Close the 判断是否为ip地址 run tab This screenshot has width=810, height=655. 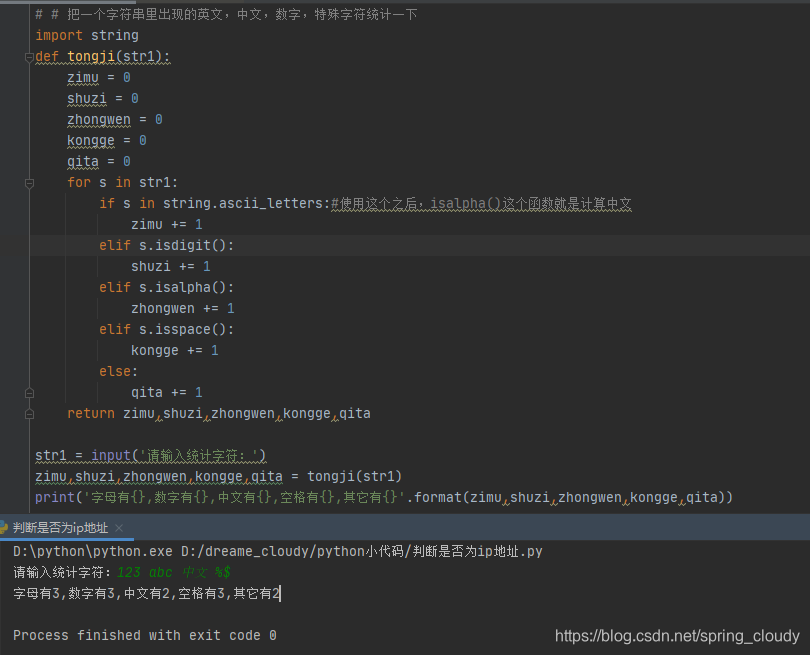pos(119,528)
